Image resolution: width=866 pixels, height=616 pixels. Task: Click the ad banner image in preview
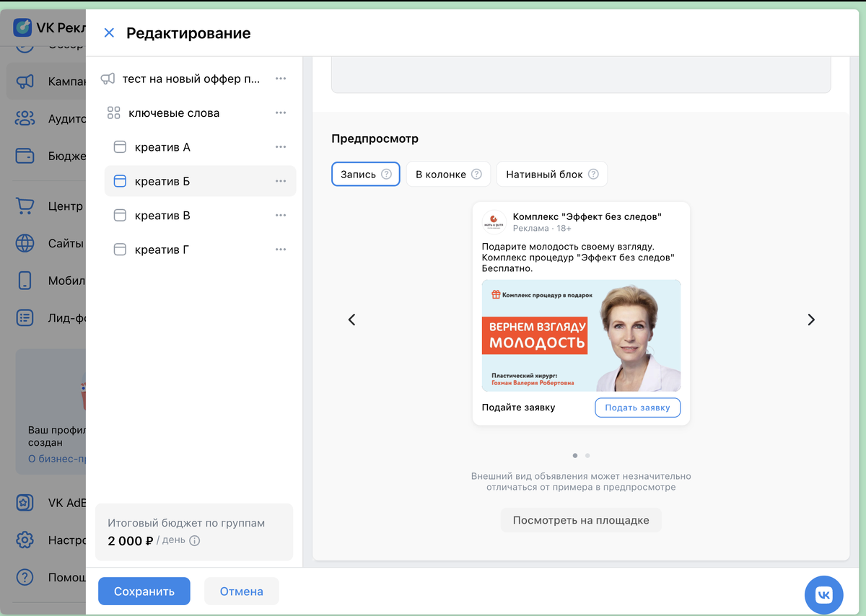pos(581,335)
